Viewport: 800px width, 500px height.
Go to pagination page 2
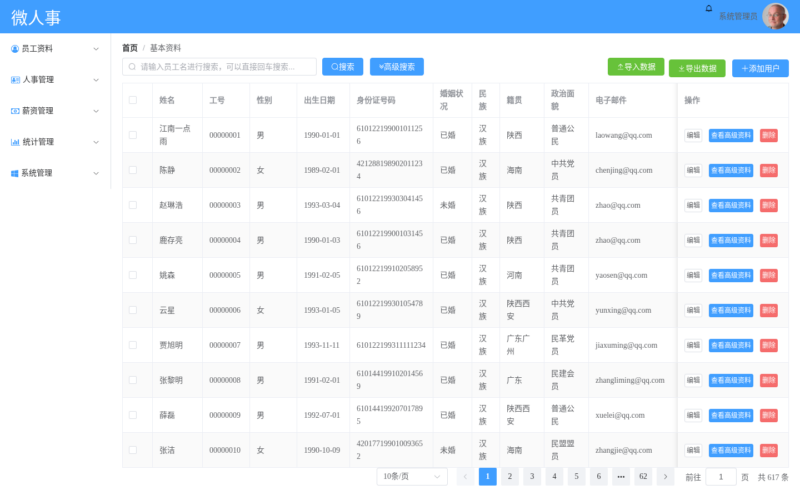(510, 477)
